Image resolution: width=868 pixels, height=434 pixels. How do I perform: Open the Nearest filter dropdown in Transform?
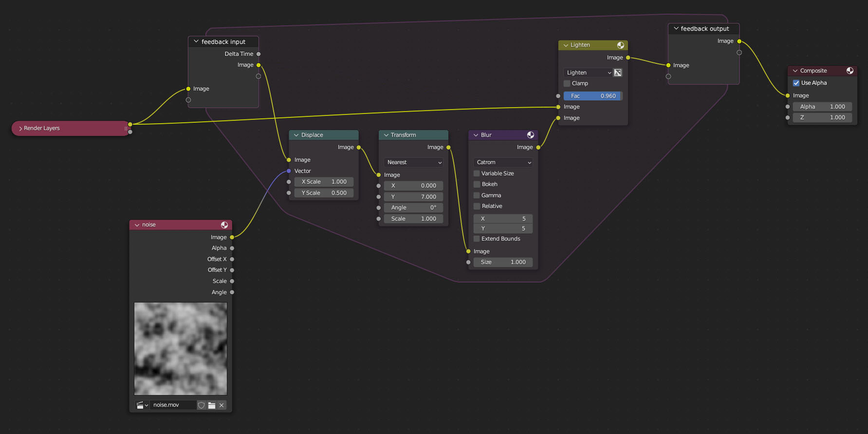[x=414, y=162]
